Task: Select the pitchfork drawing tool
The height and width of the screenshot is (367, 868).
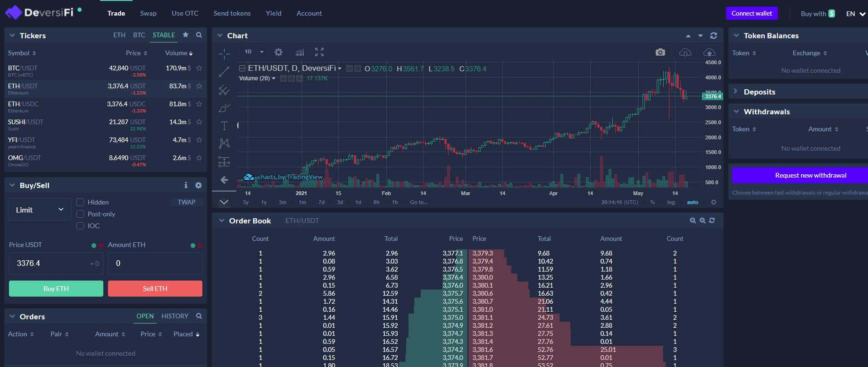Action: (224, 90)
